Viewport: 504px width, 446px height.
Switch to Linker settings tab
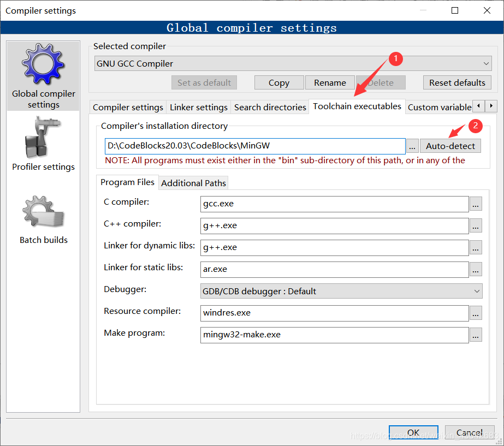point(199,108)
